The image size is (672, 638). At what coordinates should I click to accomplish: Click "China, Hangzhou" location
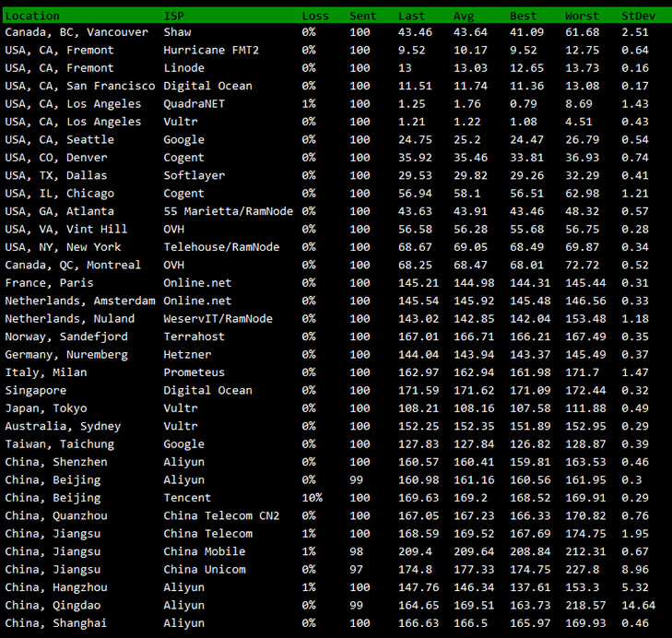click(x=55, y=588)
